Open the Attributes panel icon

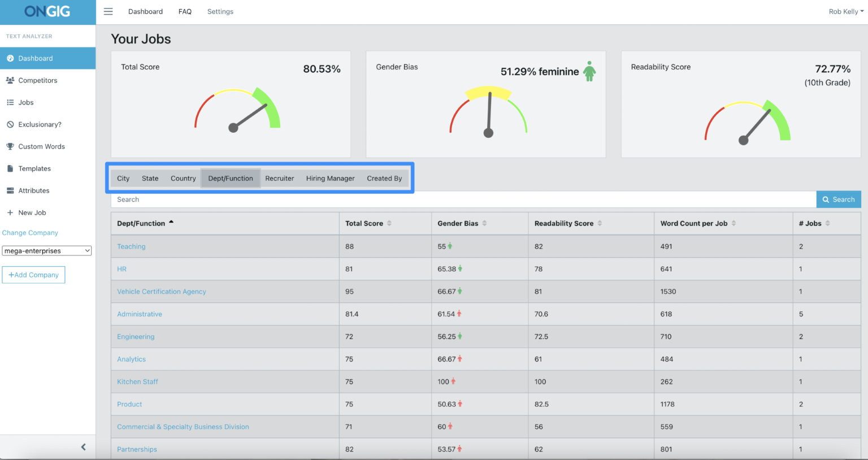[11, 190]
